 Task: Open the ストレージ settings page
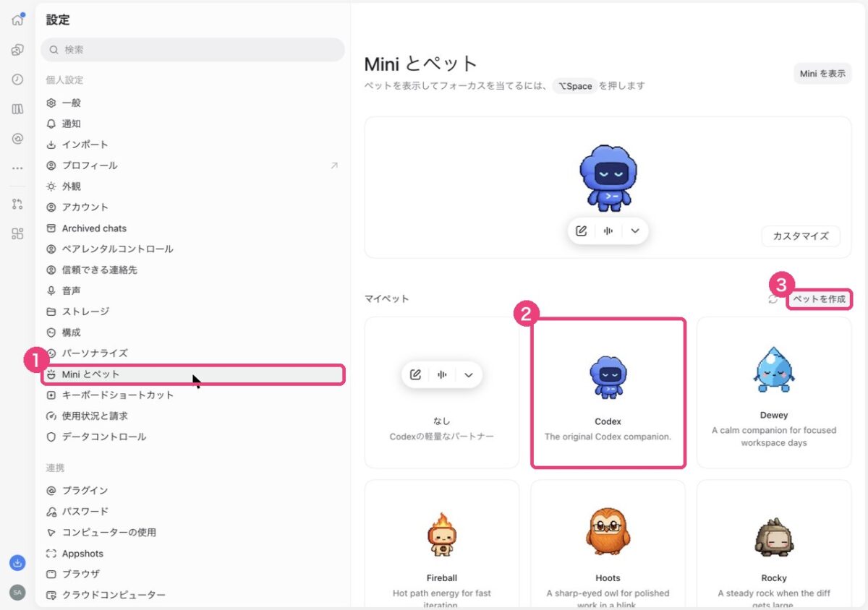pos(192,312)
